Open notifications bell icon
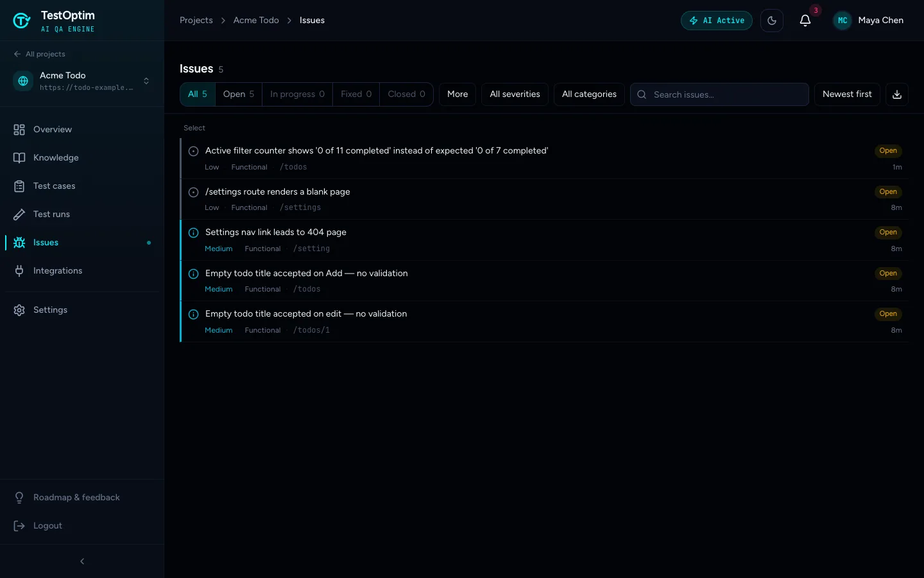Viewport: 924px width, 578px height. [805, 21]
